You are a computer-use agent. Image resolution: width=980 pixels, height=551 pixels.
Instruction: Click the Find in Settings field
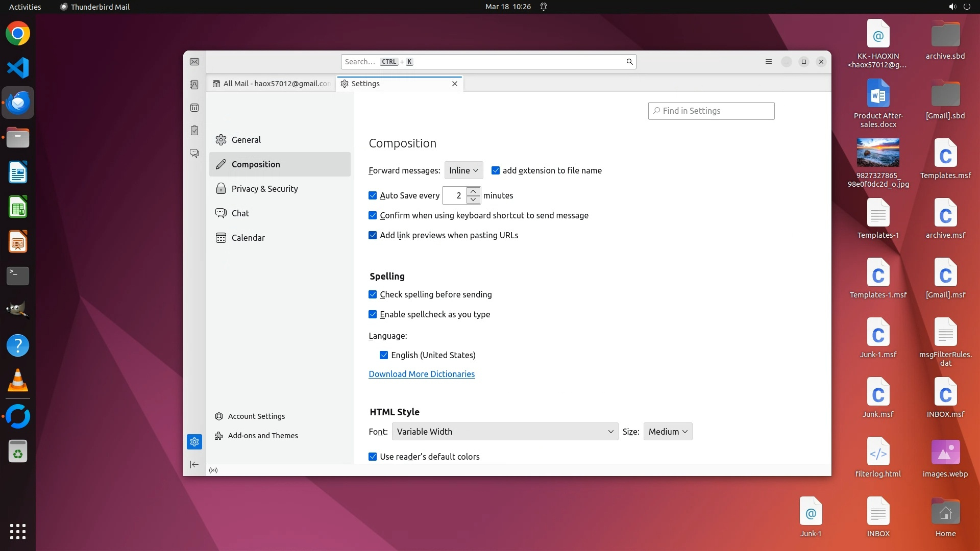click(x=711, y=111)
